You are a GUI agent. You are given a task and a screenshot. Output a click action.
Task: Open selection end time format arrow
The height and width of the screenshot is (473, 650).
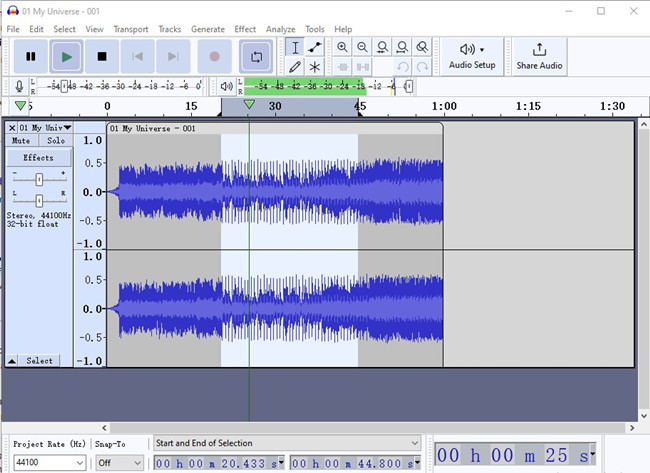pyautogui.click(x=417, y=462)
